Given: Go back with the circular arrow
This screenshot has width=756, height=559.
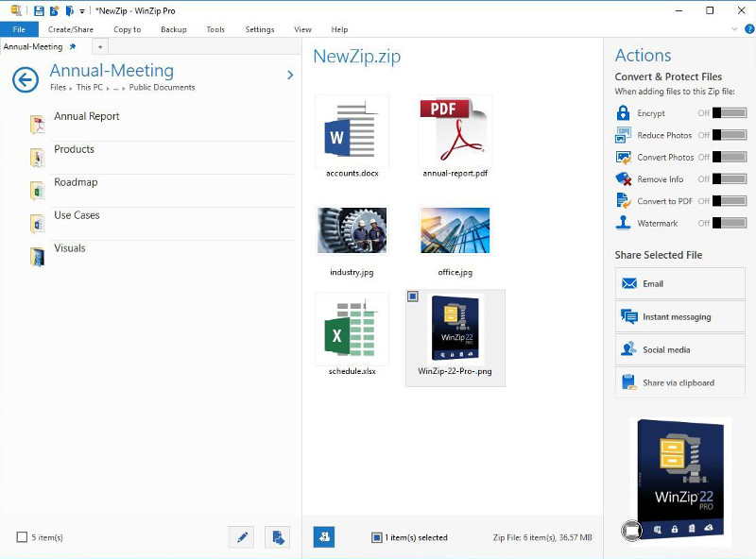Looking at the screenshot, I should (26, 79).
